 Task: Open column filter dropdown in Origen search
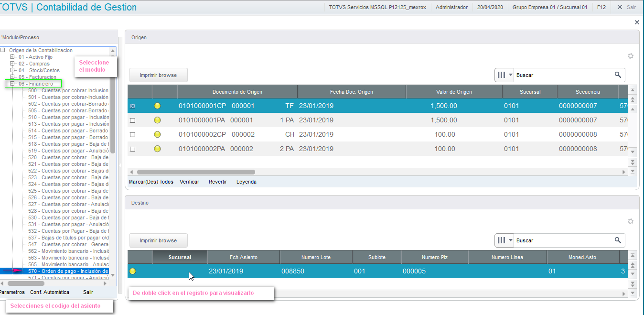point(511,75)
